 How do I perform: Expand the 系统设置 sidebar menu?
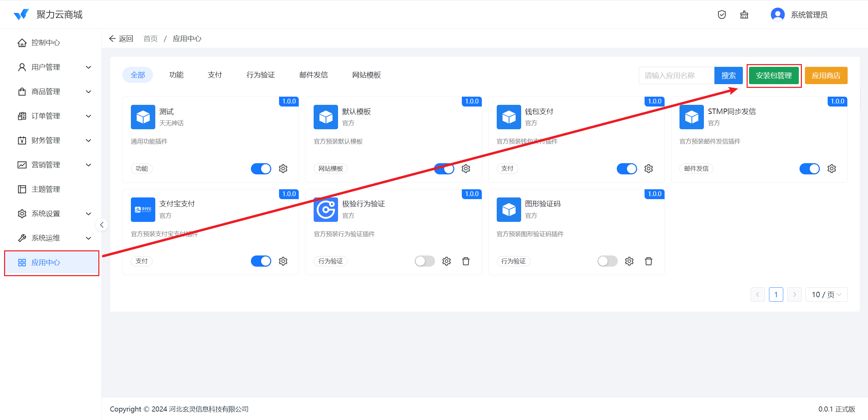(54, 214)
